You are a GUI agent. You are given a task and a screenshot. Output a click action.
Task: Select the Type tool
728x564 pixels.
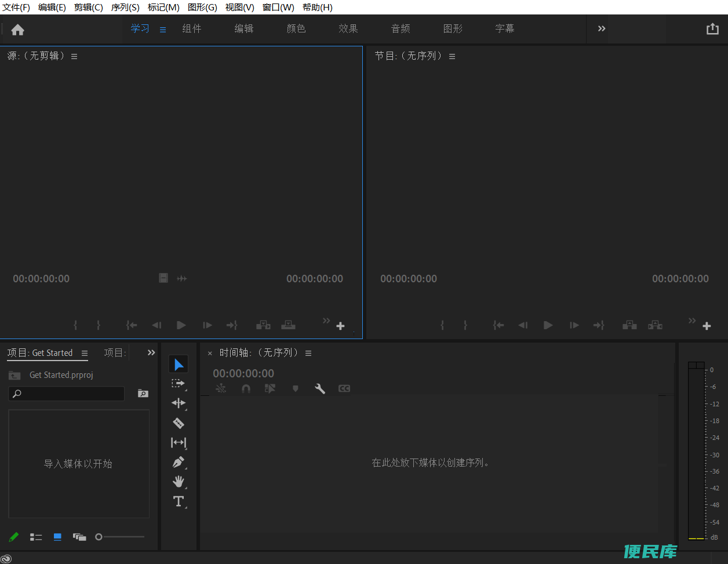[179, 501]
